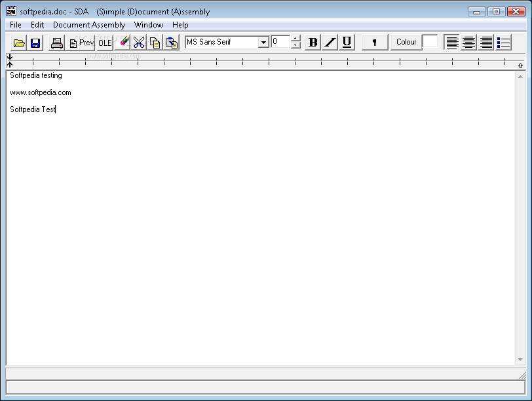
Task: Click the left indent up-arrow marker on the ruler
Action: [x=10, y=64]
